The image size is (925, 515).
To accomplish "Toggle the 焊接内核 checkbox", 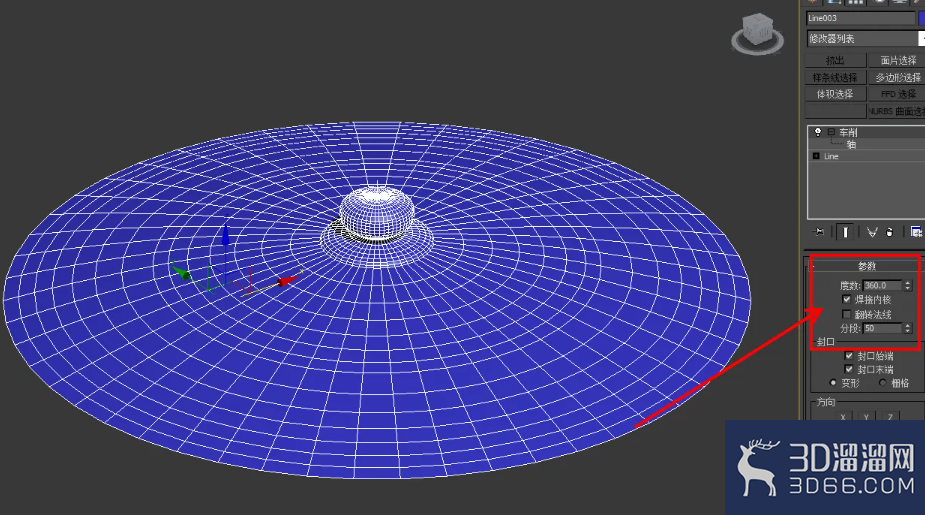I will coord(847,300).
